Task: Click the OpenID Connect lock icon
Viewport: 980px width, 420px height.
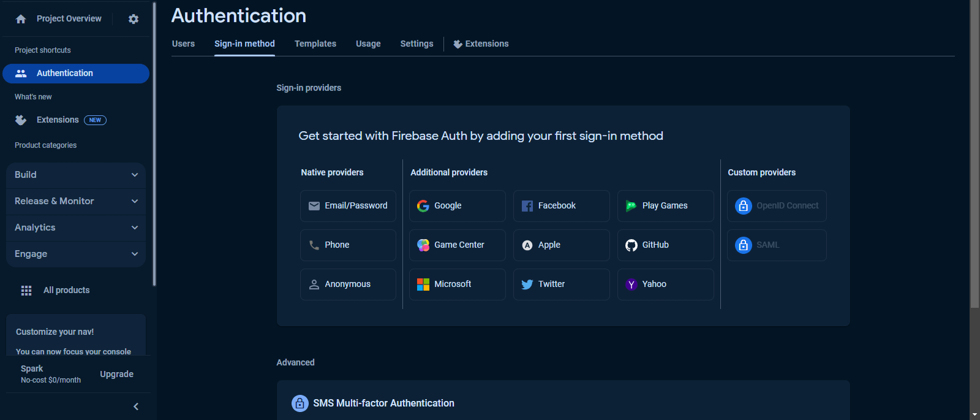Action: [x=744, y=206]
